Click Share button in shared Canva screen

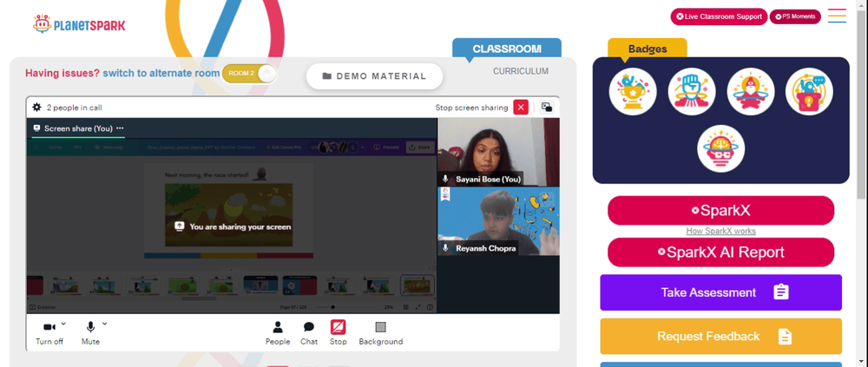419,147
